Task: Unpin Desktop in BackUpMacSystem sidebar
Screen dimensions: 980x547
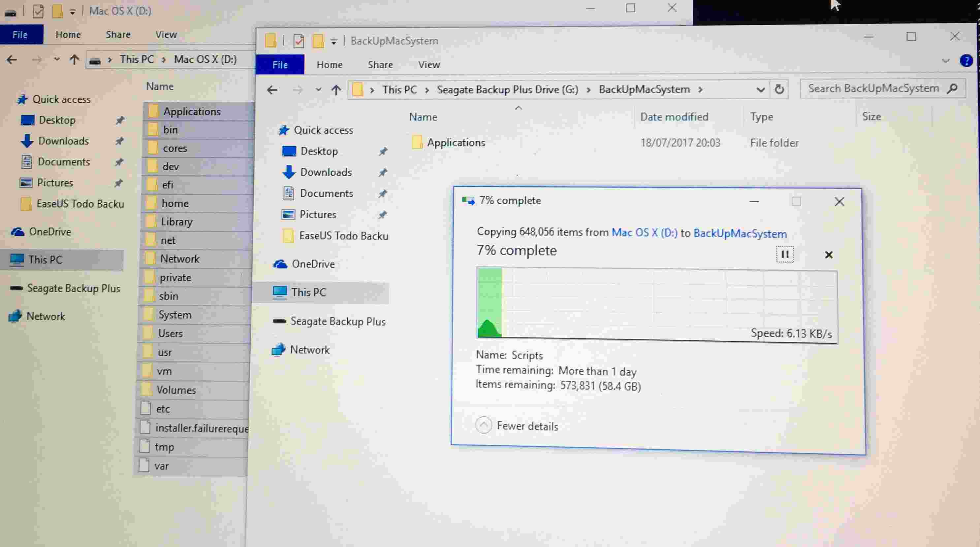Action: point(383,152)
